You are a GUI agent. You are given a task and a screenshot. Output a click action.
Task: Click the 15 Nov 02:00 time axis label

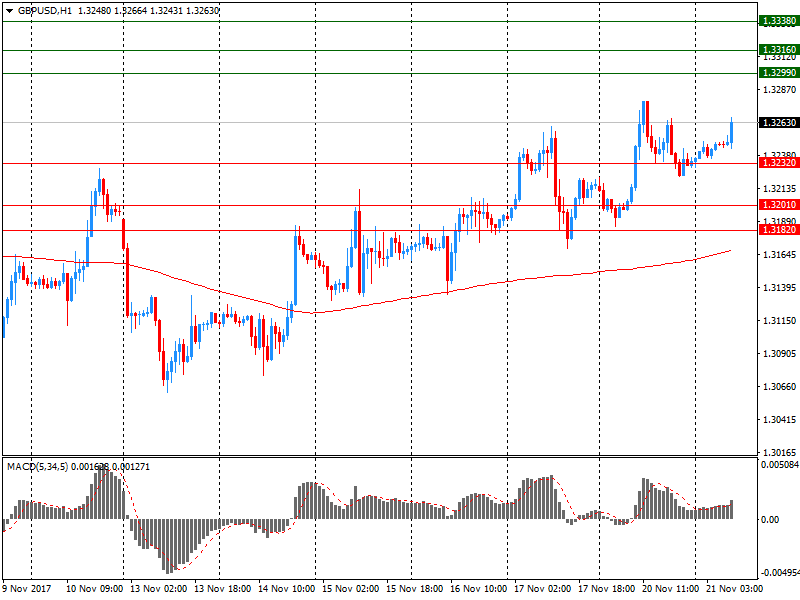tap(351, 589)
